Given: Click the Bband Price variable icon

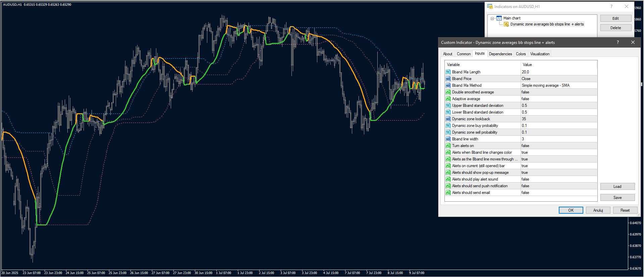Looking at the screenshot, I should coord(448,79).
